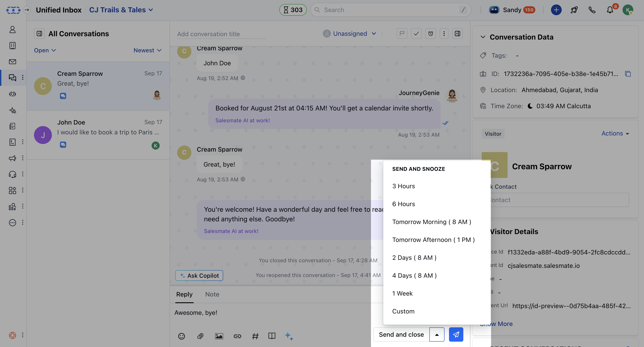Open the visitor Actions dropdown
Viewport: 644px width, 347px height.
[x=615, y=133]
